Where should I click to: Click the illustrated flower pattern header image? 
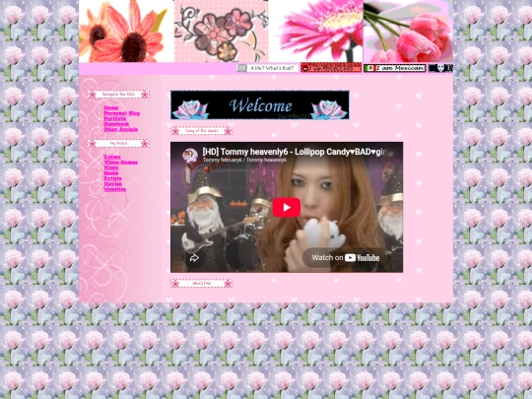click(222, 31)
